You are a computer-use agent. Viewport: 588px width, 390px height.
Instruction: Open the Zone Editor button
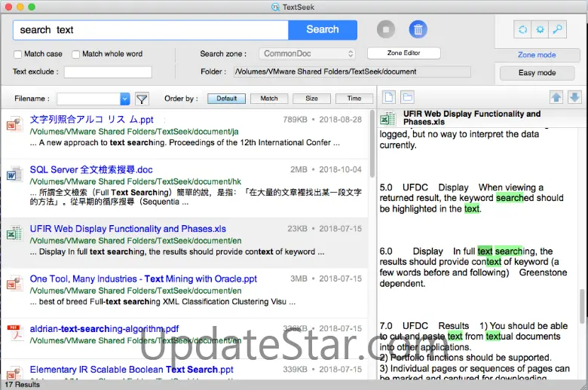coord(403,53)
